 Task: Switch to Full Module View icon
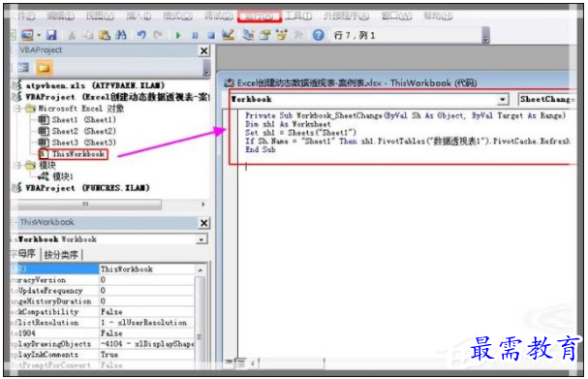coord(240,363)
